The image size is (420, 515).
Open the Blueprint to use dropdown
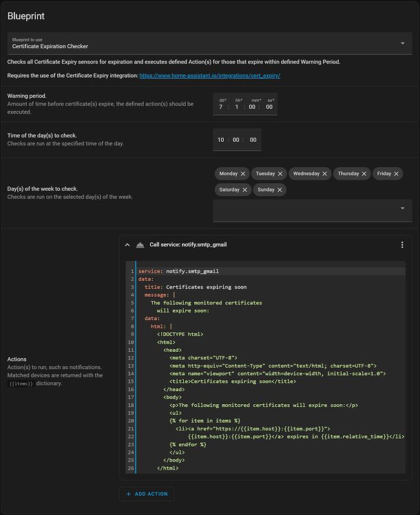[x=209, y=43]
